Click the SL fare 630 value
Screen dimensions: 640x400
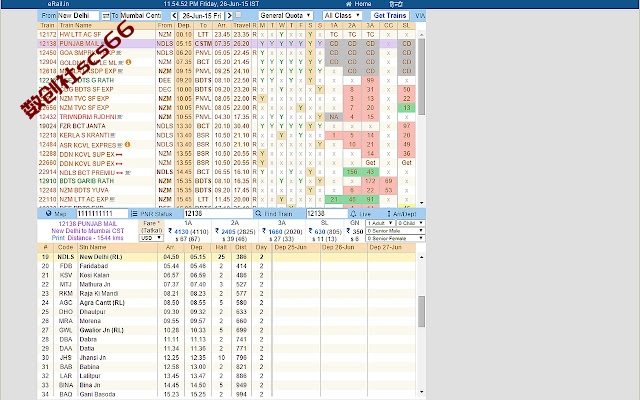(320, 231)
